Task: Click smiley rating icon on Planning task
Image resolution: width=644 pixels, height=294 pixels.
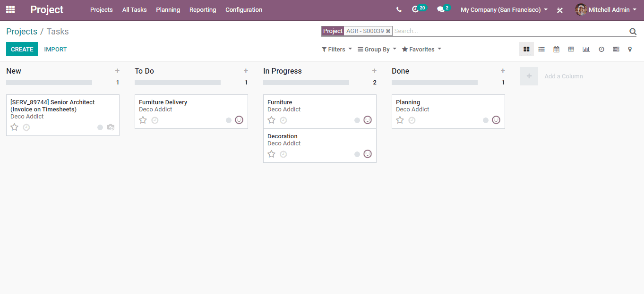Action: pos(496,120)
